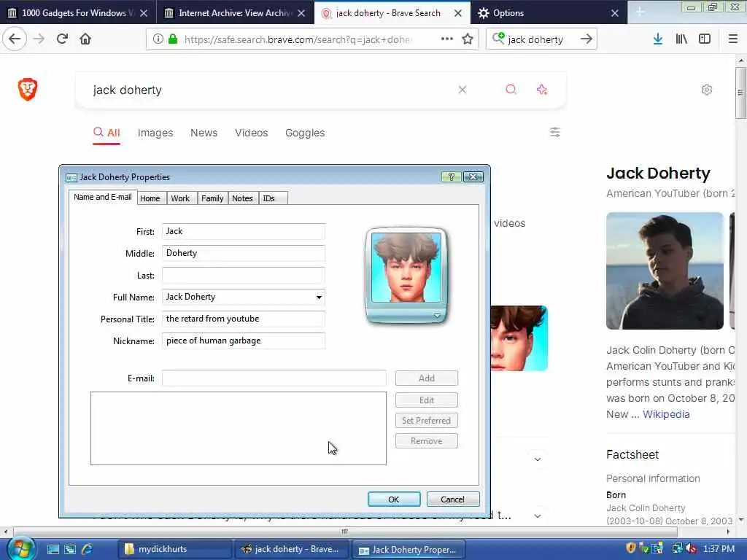Click the Brave lion logo
Screen dimensions: 747x560
[x=28, y=89]
